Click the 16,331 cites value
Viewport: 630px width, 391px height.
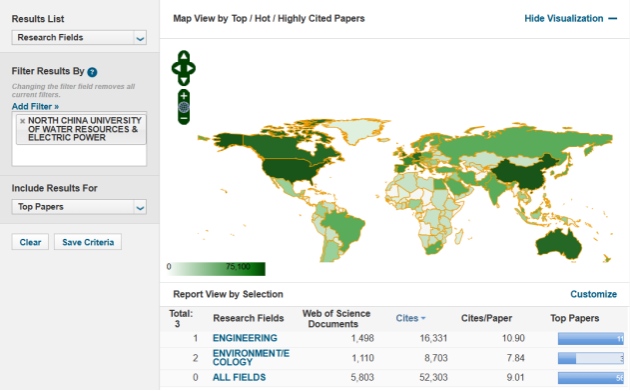point(433,338)
